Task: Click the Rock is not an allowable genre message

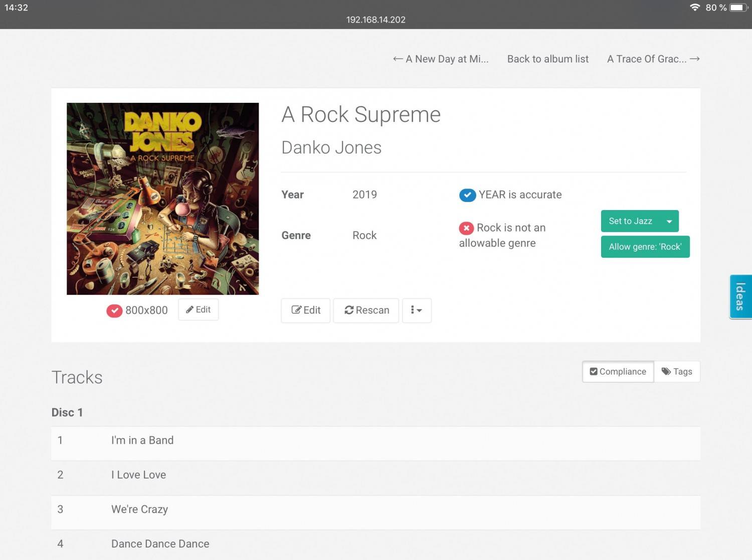Action: (x=502, y=236)
